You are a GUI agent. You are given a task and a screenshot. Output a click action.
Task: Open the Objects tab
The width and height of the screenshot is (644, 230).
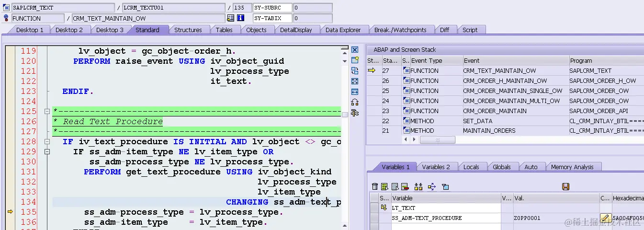coord(256,30)
